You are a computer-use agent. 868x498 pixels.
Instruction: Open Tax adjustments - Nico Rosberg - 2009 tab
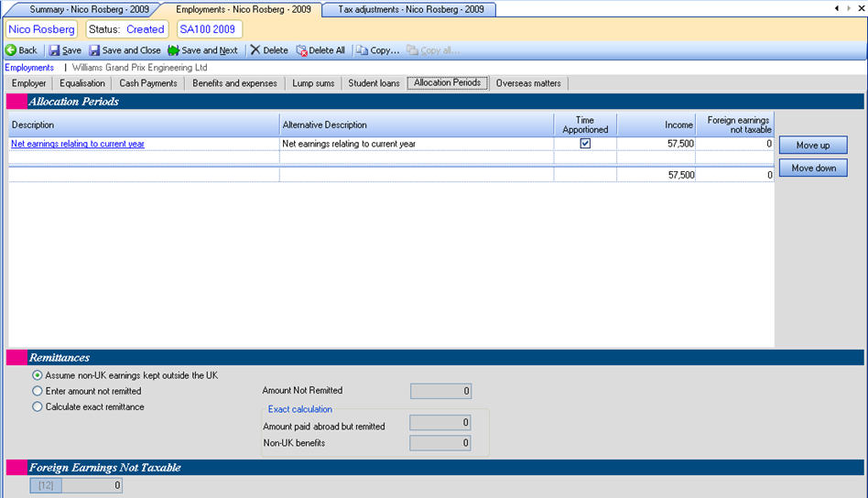click(411, 9)
